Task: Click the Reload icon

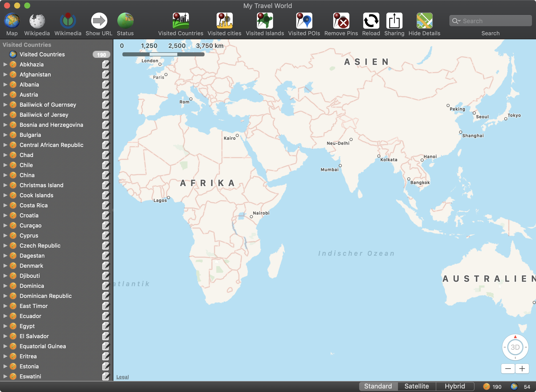Action: (371, 21)
